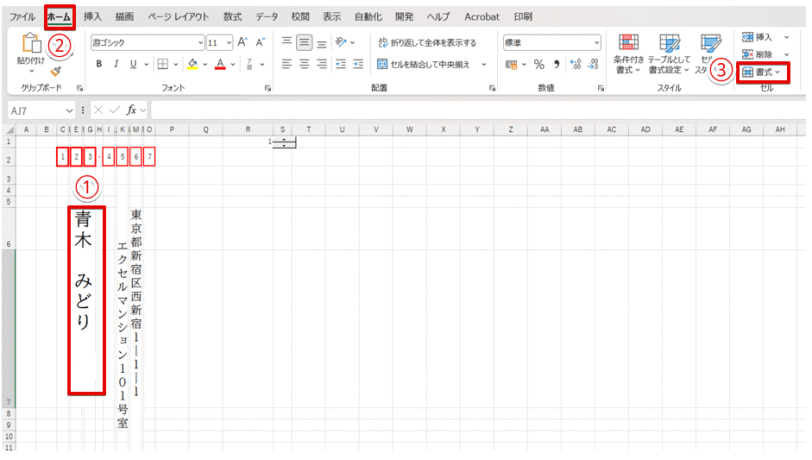Viewport: 812px width, 460px height.
Task: Click wrap text (折り返して全体を表示する)
Action: pyautogui.click(x=427, y=42)
